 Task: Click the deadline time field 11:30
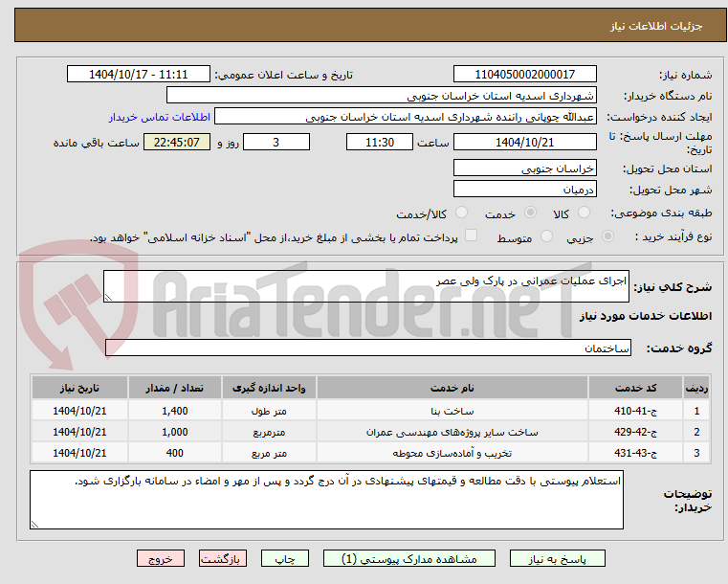(380, 142)
